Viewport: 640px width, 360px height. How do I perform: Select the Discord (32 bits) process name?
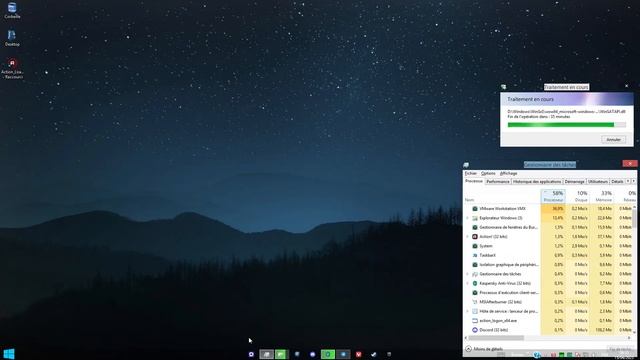[x=493, y=330]
